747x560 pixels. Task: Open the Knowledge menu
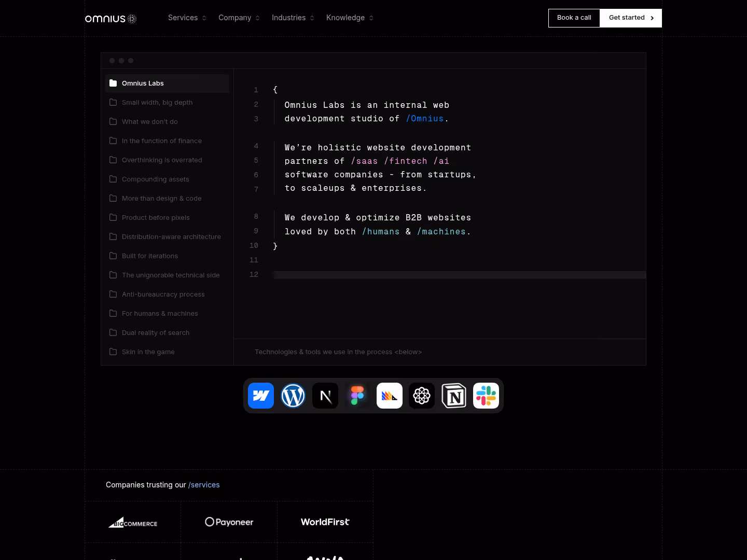coord(349,18)
